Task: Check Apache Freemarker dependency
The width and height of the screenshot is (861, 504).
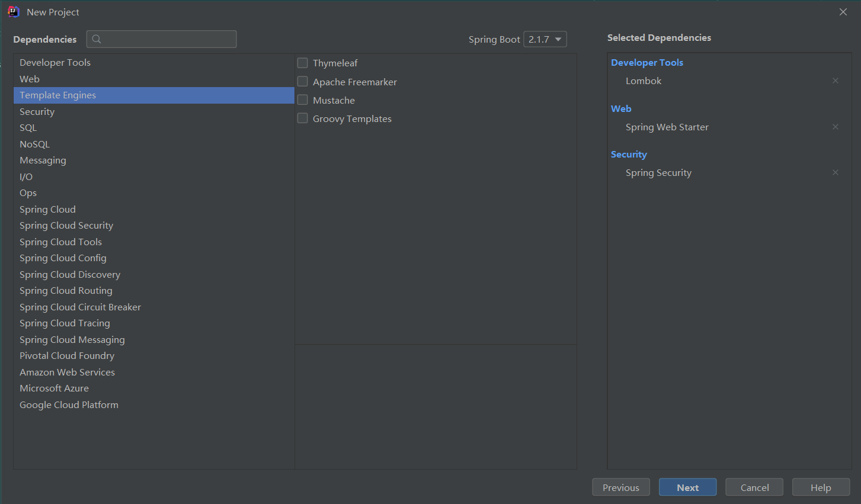Action: pyautogui.click(x=302, y=81)
